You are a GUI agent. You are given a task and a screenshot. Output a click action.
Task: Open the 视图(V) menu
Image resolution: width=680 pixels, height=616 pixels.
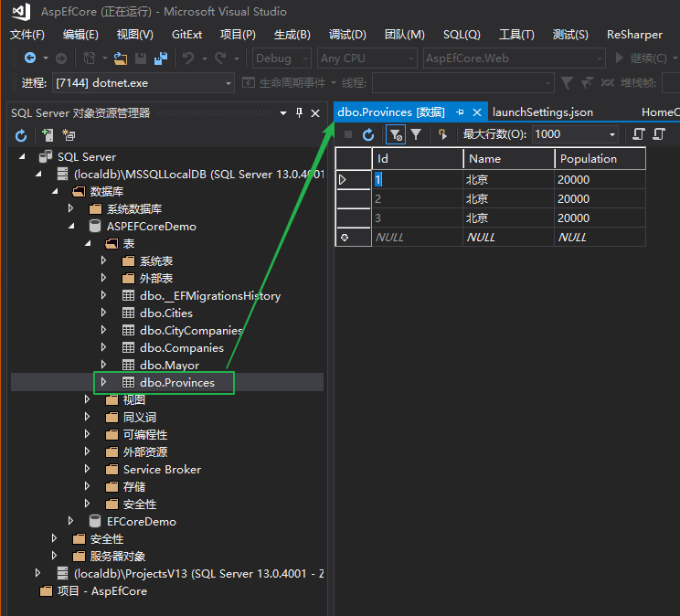click(135, 35)
